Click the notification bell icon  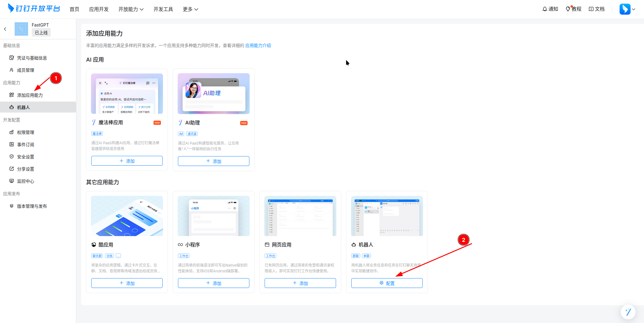pyautogui.click(x=545, y=9)
